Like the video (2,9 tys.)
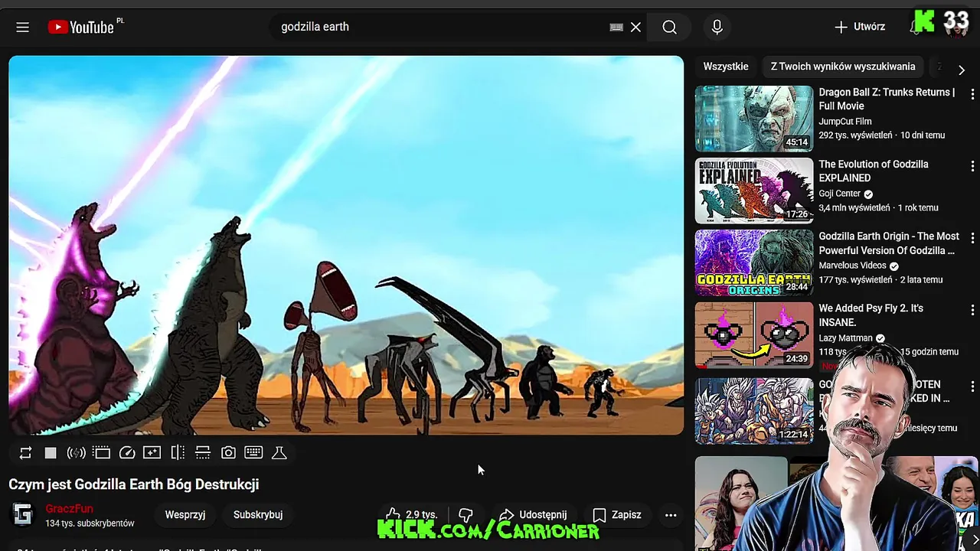Screen dimensions: 980x551 coord(411,515)
